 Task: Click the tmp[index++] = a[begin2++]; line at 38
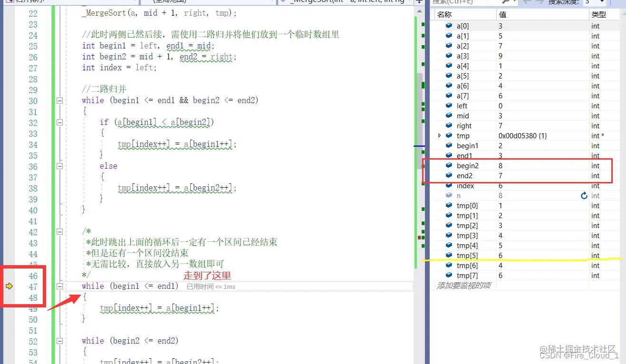tap(177, 188)
